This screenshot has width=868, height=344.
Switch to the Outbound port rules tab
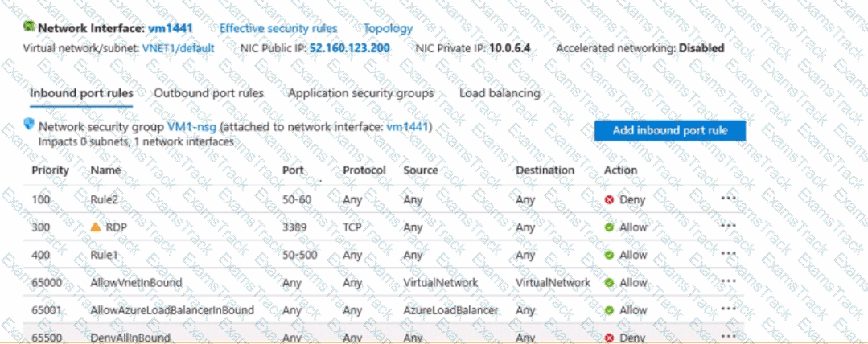208,93
